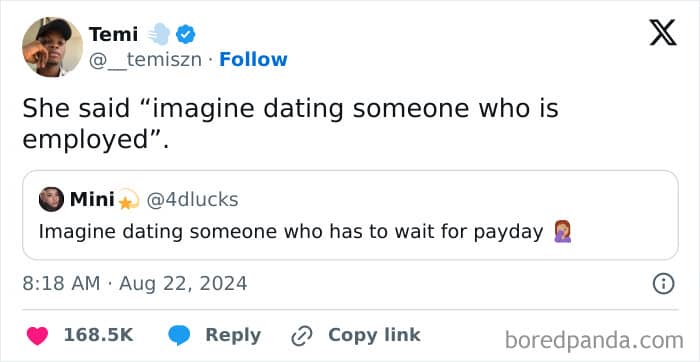The image size is (700, 362).
Task: Click the 168.5K likes count
Action: click(98, 335)
